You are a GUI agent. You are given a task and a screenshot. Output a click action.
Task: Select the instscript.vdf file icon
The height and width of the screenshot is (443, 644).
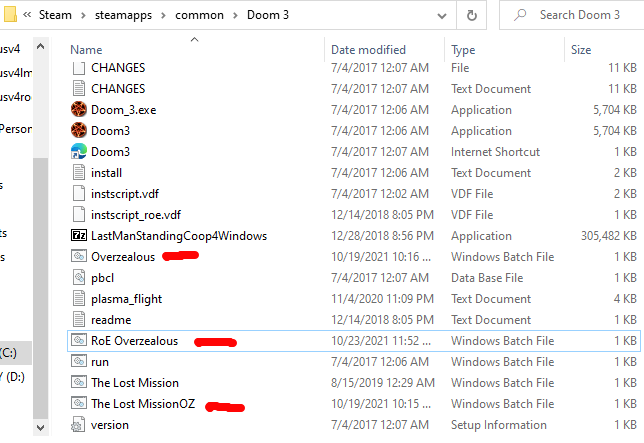pos(78,193)
